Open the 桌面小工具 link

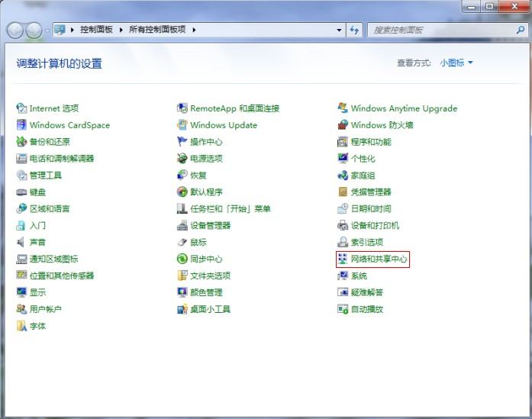pyautogui.click(x=211, y=309)
